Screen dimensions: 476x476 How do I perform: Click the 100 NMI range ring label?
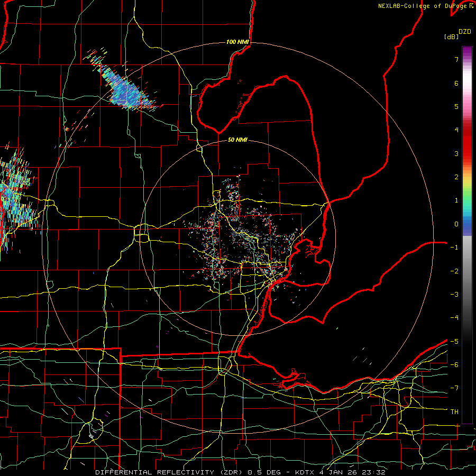[237, 42]
